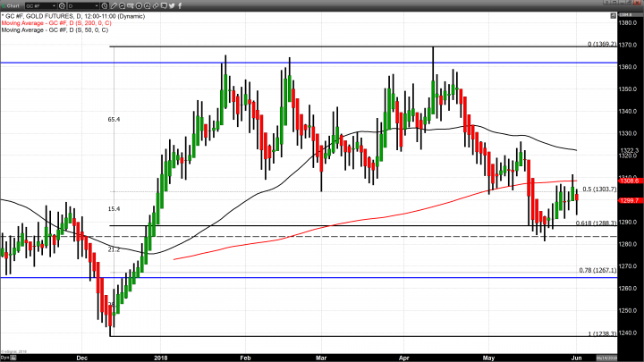Share chart on Twitter
This screenshot has width=644, height=362.
pyautogui.click(x=172, y=5)
